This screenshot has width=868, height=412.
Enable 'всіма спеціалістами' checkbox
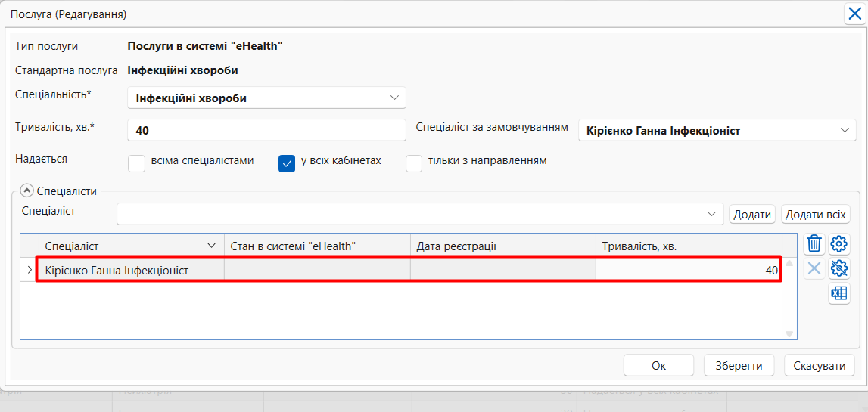tap(136, 164)
